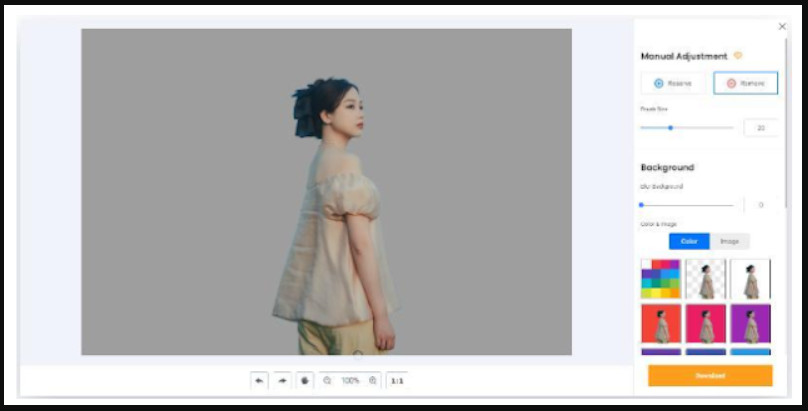Click the redo arrow icon
Screen dimensions: 808x411
282,381
